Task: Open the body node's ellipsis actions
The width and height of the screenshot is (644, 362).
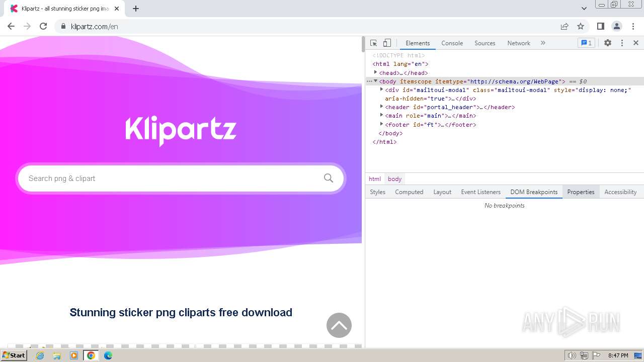Action: click(x=369, y=81)
